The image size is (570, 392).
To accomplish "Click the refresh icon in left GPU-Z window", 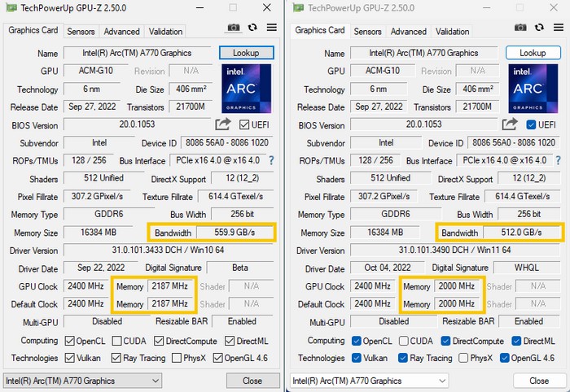I will click(252, 28).
